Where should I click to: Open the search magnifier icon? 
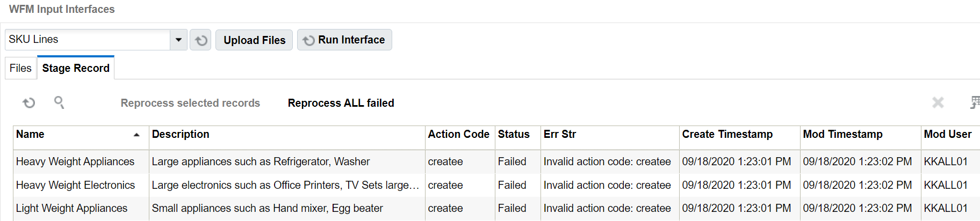tap(59, 102)
